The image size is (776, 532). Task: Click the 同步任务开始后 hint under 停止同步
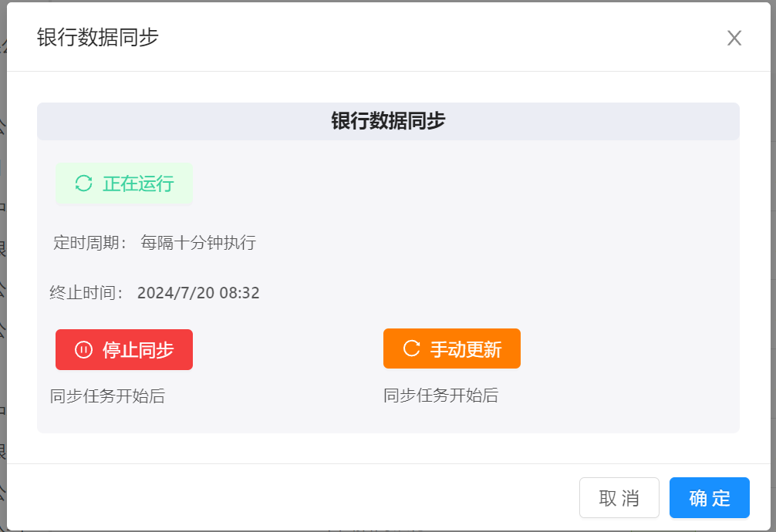pyautogui.click(x=107, y=396)
